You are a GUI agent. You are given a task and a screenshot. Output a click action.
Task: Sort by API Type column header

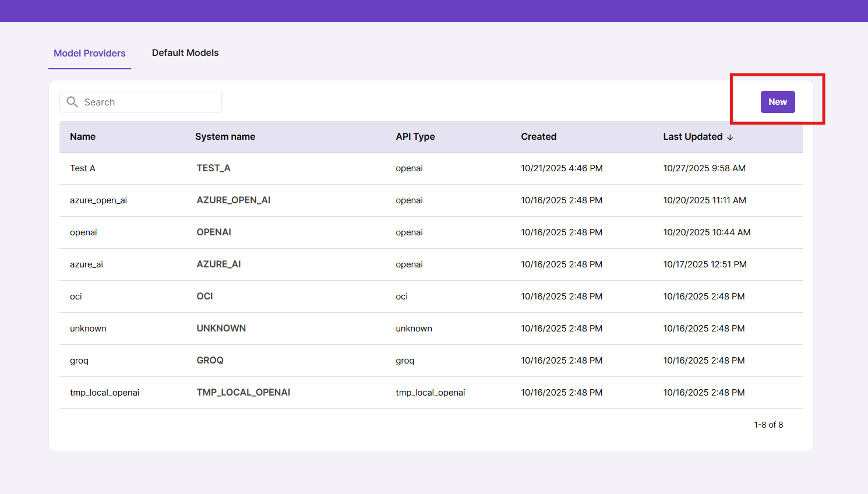click(x=415, y=136)
